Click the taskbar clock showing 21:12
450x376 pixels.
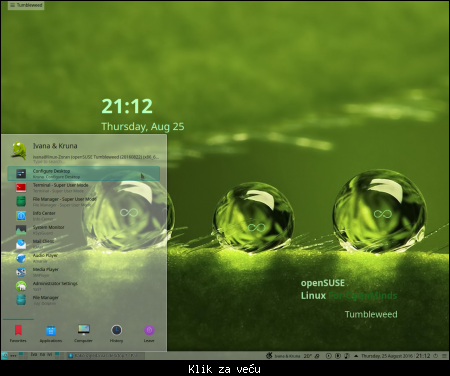(423, 356)
